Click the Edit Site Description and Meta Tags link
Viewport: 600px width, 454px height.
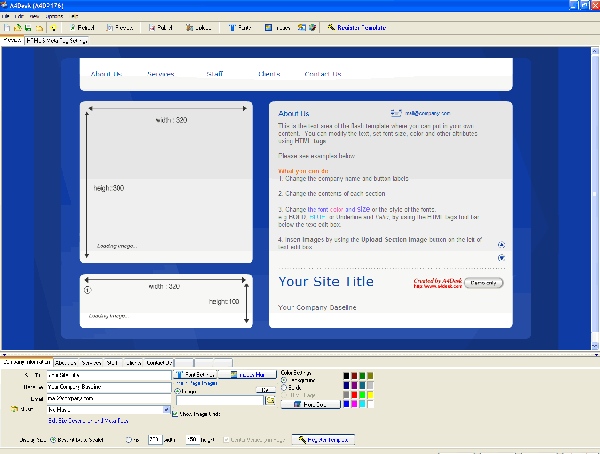click(93, 420)
